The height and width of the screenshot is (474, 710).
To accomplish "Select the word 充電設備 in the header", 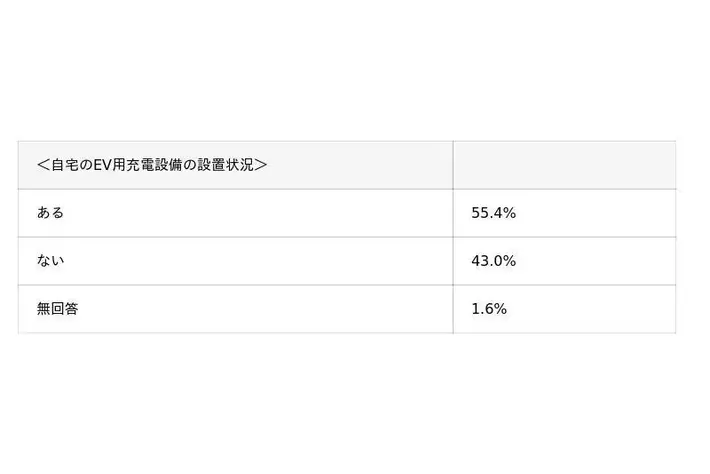I will (154, 165).
